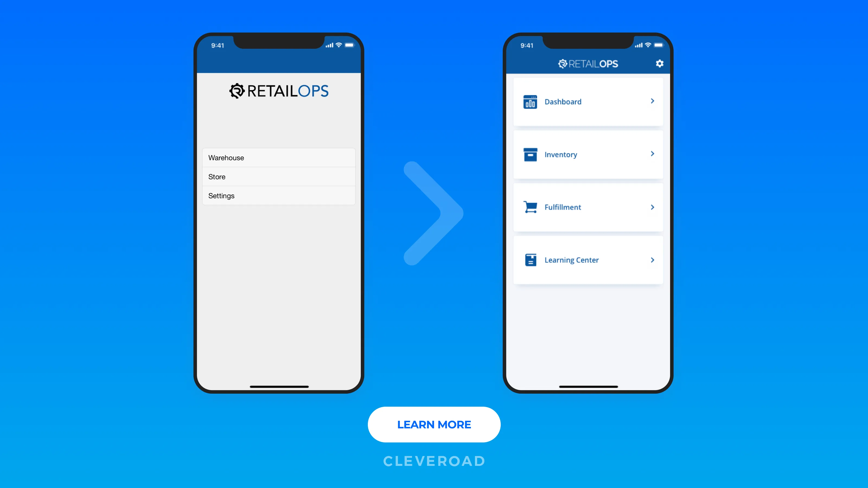This screenshot has width=868, height=488.
Task: Click the Fulfillment shopping cart icon
Action: [530, 207]
